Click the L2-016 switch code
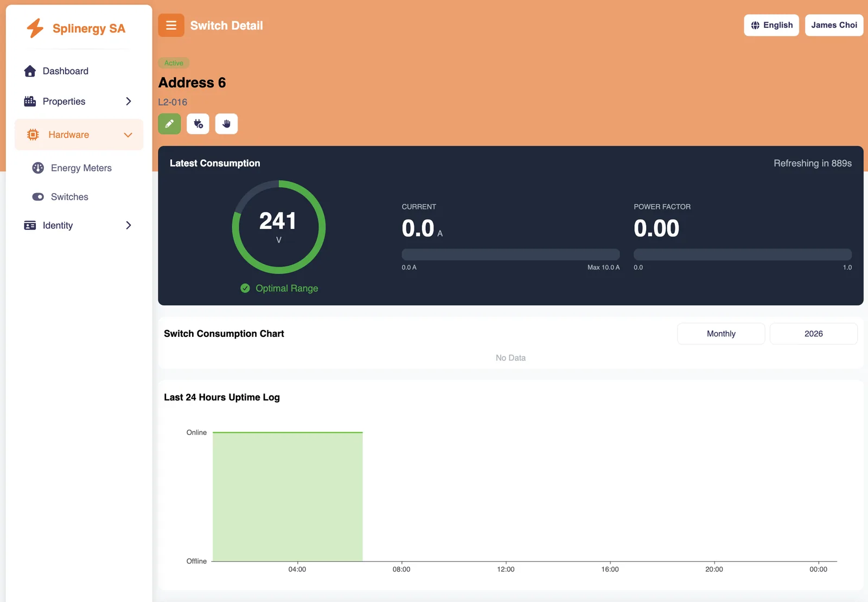Image resolution: width=868 pixels, height=602 pixels. [x=173, y=102]
